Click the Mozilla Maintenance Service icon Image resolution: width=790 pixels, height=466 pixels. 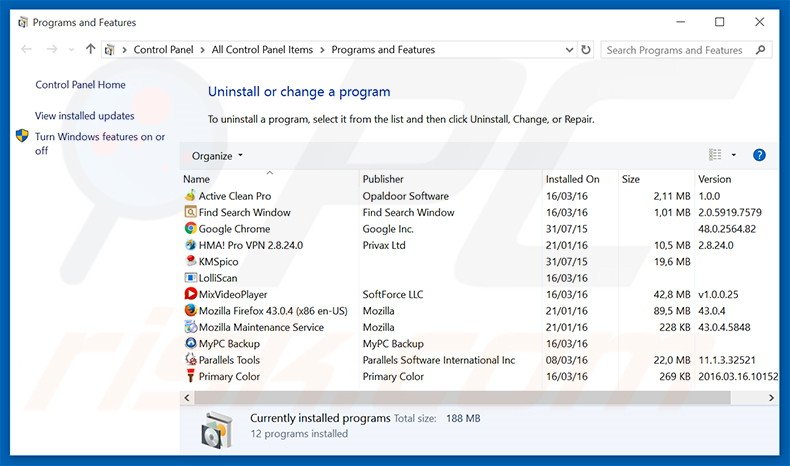tap(190, 327)
